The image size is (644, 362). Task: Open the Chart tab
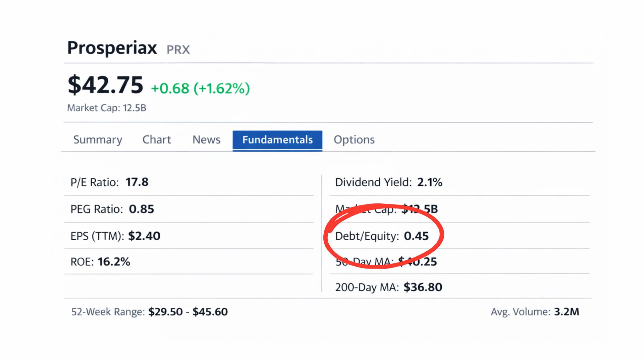pos(157,139)
